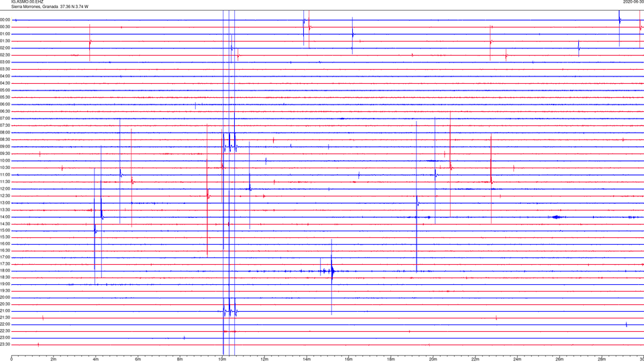
Task: Pick the 08:30 trace time label
Action: click(x=5, y=139)
